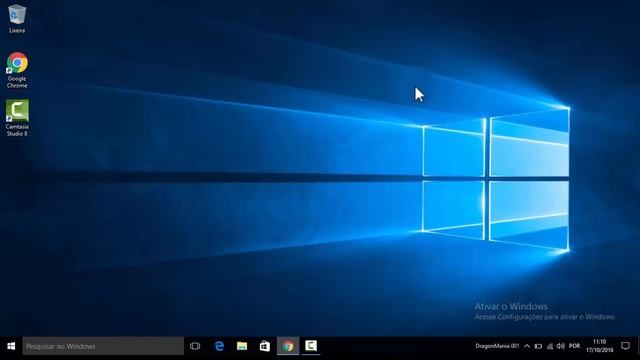
Task: Select the Camtasia Studio 8 desktop shortcut
Action: pyautogui.click(x=17, y=118)
